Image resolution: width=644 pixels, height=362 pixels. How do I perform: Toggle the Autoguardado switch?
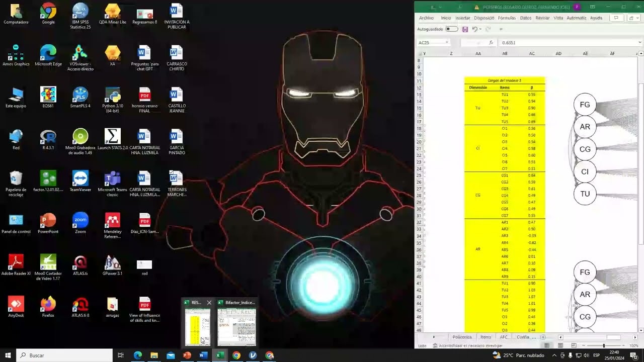coord(451,29)
